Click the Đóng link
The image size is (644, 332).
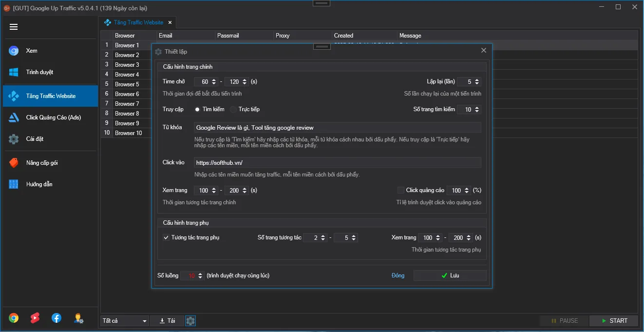[x=398, y=275]
